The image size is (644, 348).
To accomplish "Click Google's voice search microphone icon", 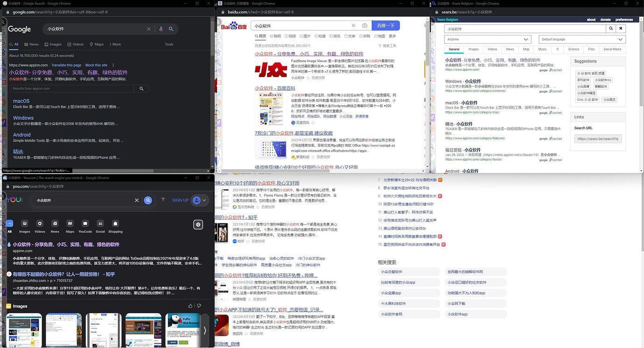I will (161, 29).
